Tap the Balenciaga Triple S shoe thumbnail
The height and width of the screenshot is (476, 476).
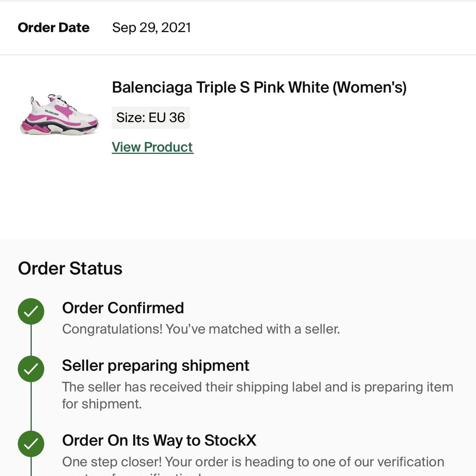[59, 115]
